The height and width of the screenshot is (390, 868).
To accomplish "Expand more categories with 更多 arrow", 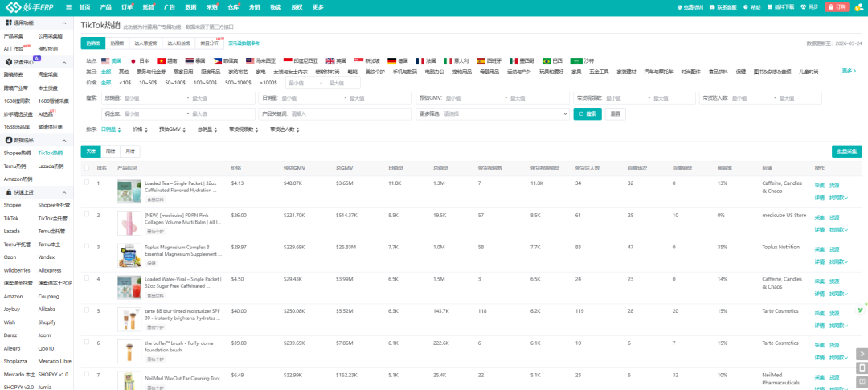I will click(x=850, y=71).
